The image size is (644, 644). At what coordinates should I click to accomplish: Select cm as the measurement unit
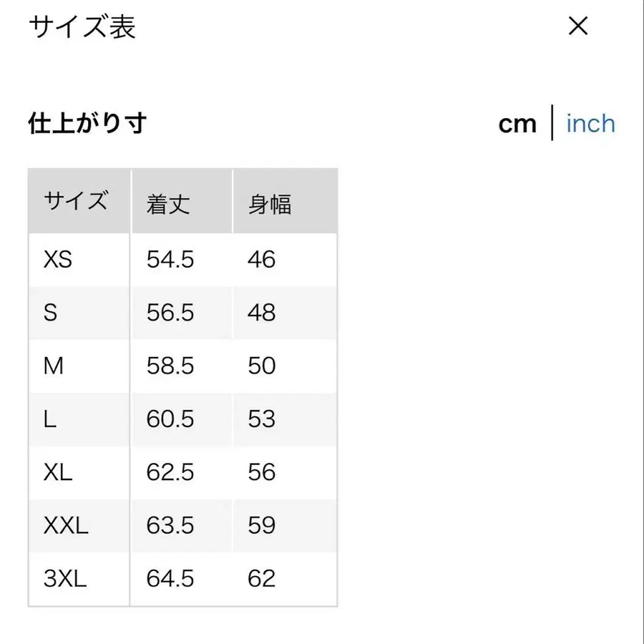[517, 123]
